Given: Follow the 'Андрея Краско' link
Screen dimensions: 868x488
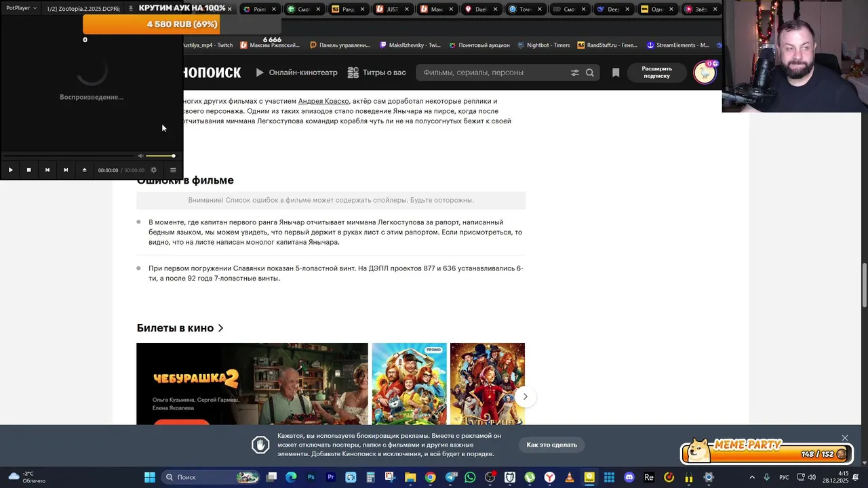Looking at the screenshot, I should (323, 101).
